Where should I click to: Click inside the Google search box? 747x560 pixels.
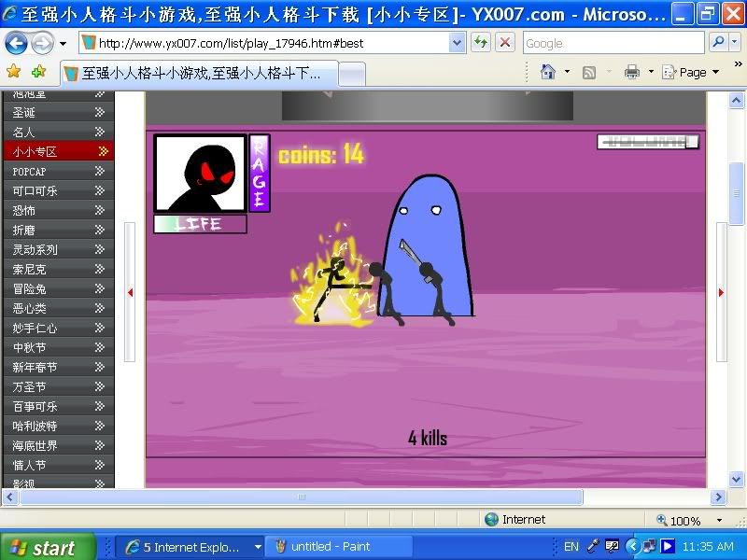[x=612, y=43]
